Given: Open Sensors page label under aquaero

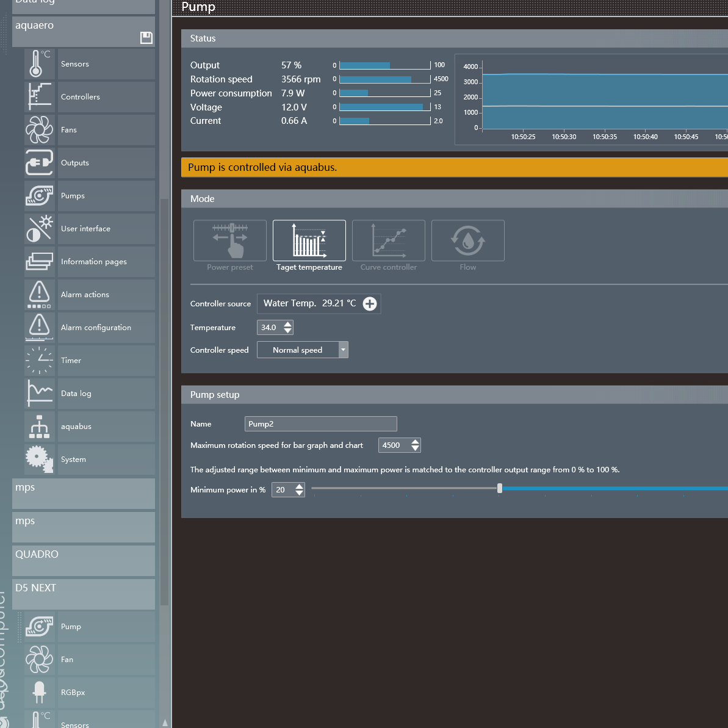Looking at the screenshot, I should coord(106,64).
